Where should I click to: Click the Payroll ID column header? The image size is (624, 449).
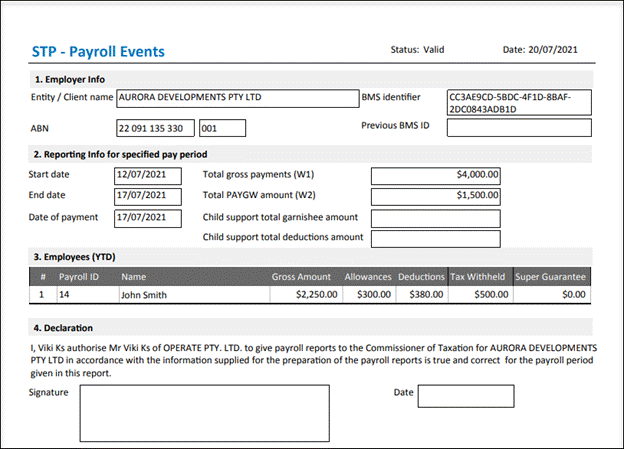coord(77,277)
